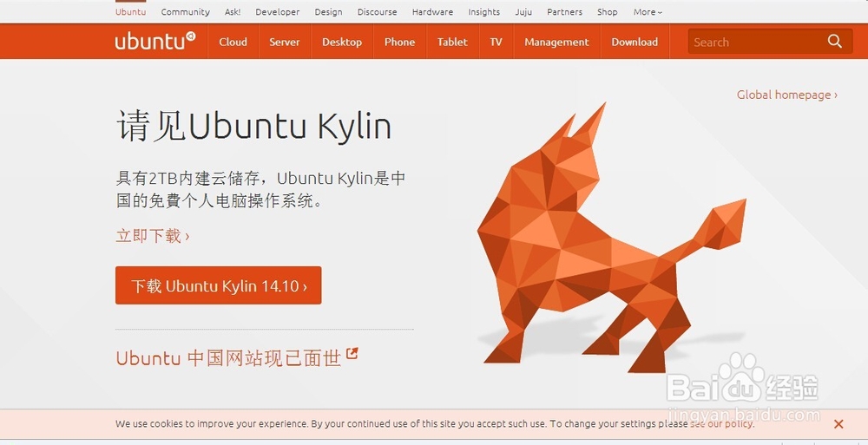Go to the Community link
Image resolution: width=868 pixels, height=445 pixels.
186,11
